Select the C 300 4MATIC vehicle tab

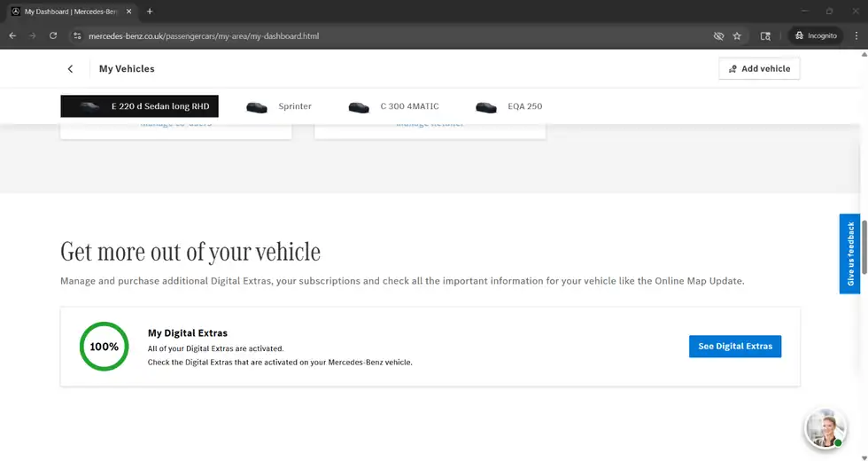393,106
